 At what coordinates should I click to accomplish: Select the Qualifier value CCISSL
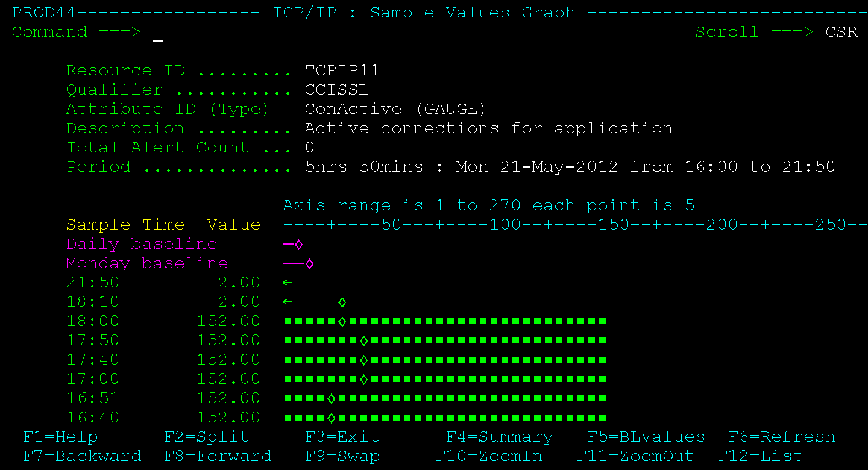338,89
